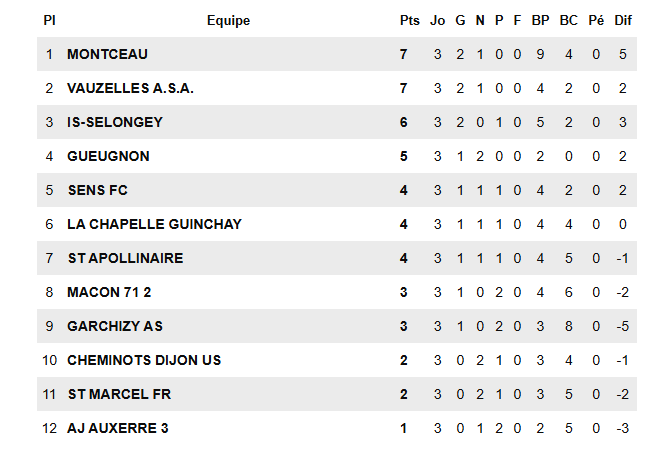Open the ST MARCEL FR team link
Image resolution: width=668 pixels, height=452 pixels.
[119, 394]
